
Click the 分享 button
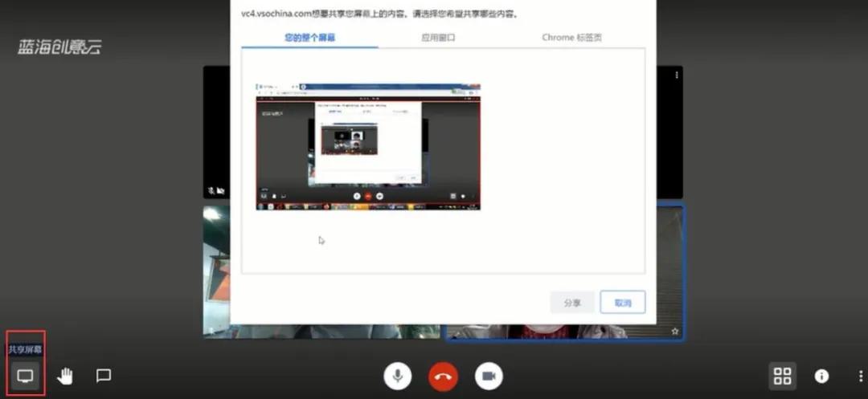click(x=572, y=303)
